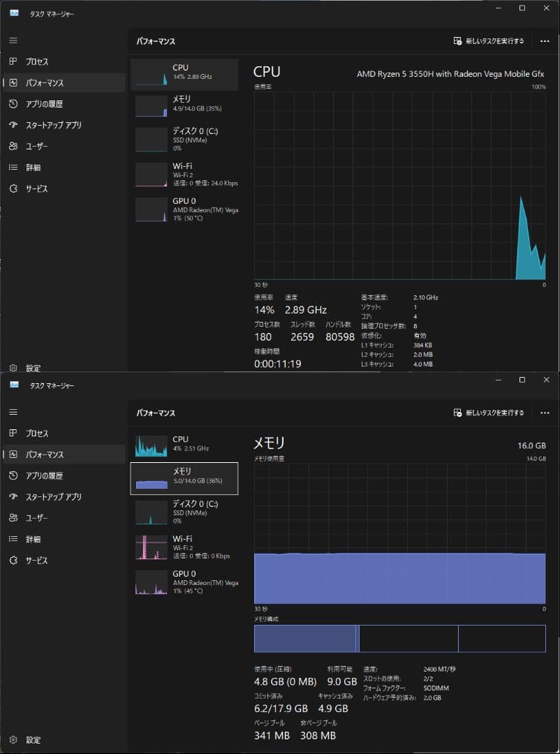560x754 pixels.
Task: Open hamburger navigation menu in the CPU graph window
Action: click(x=13, y=40)
